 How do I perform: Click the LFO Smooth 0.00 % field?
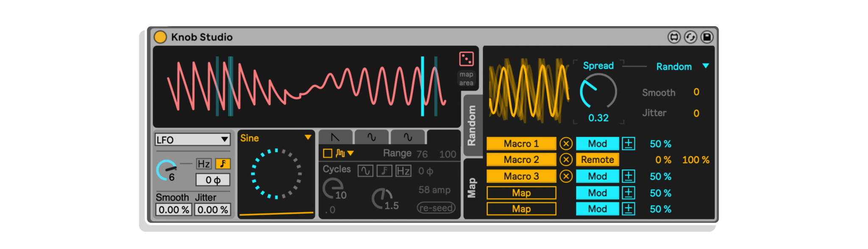174,210
